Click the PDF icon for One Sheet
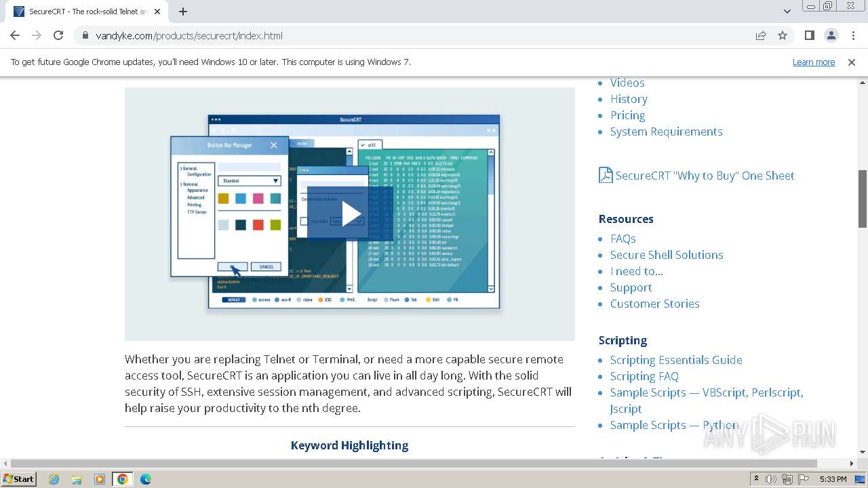Screen dimensions: 868x488 pos(606,175)
